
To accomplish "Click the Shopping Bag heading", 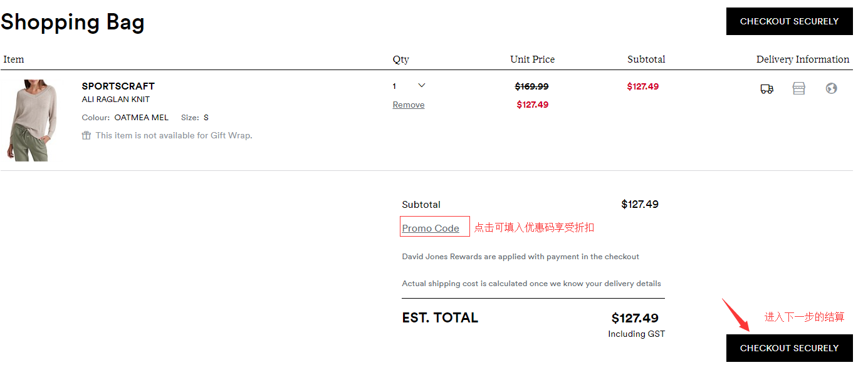I will coord(73,23).
